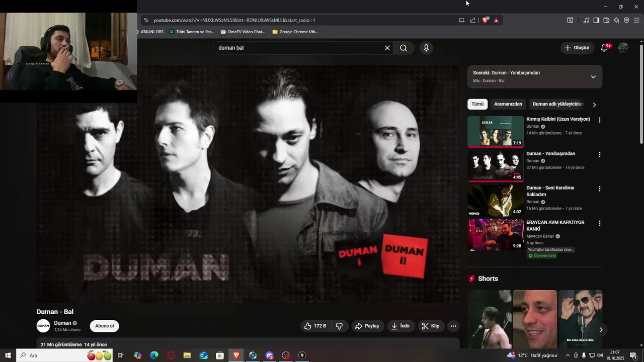The width and height of the screenshot is (644, 362).
Task: Open Outlook from the taskbar
Action: pos(203,355)
